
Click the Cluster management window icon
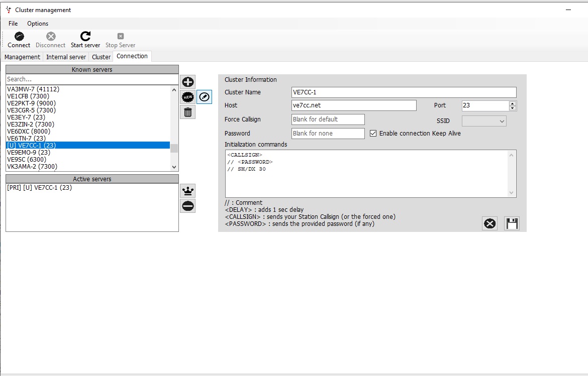pos(8,10)
